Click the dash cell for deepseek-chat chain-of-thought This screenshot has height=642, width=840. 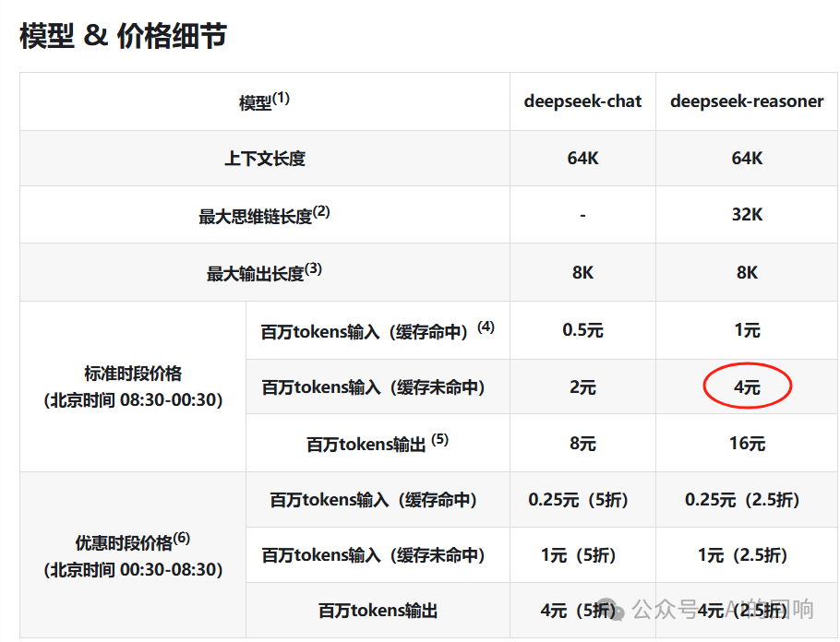582,215
